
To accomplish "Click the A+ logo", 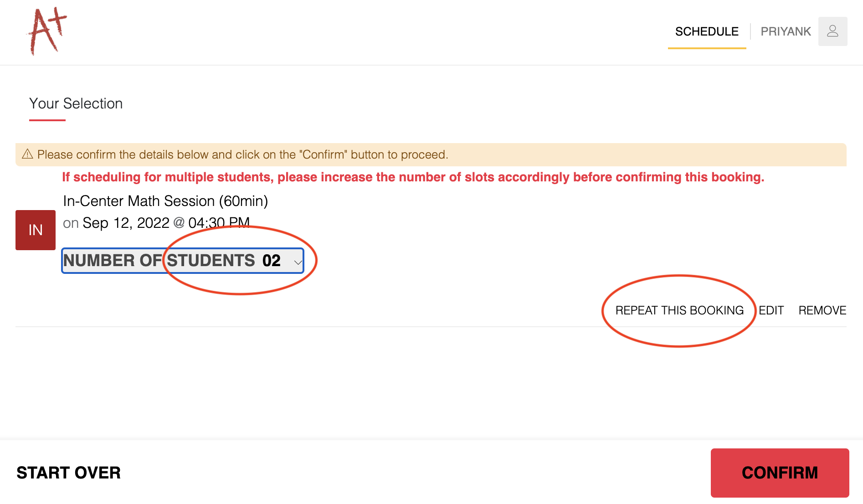I will pyautogui.click(x=47, y=31).
